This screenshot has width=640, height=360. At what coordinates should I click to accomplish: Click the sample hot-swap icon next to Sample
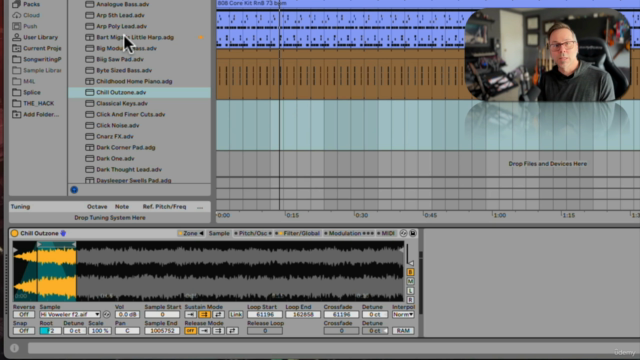[x=107, y=315]
